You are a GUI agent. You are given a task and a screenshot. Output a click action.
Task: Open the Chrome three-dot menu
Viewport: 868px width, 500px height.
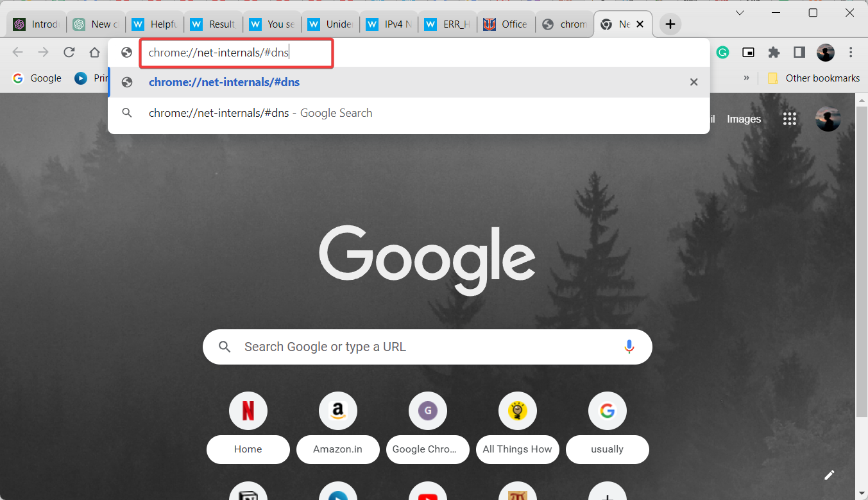point(851,53)
